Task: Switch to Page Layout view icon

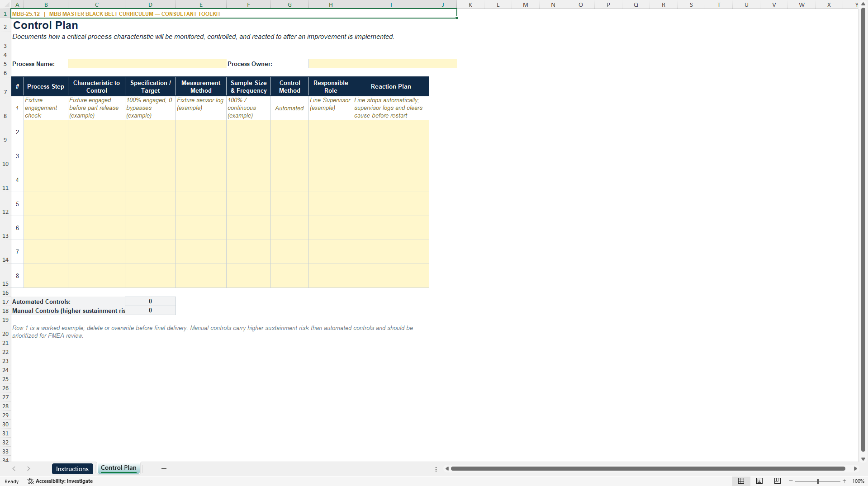Action: [759, 481]
